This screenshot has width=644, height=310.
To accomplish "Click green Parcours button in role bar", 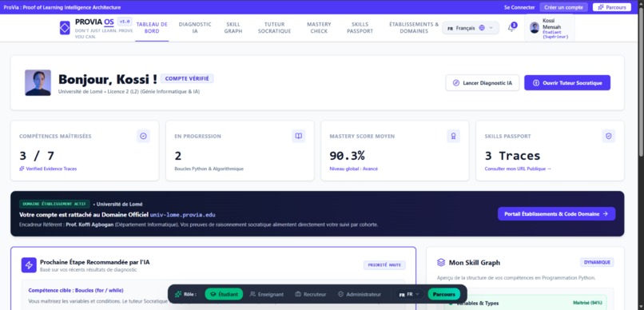I will pos(444,294).
